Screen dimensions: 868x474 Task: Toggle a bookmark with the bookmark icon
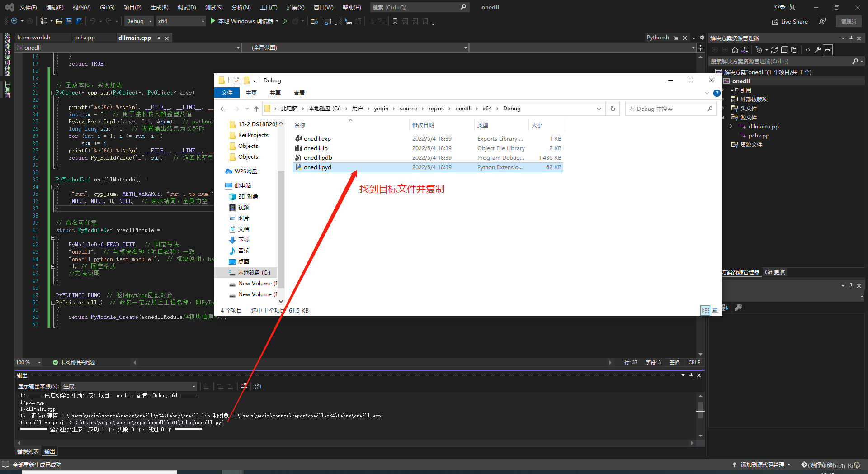click(395, 21)
